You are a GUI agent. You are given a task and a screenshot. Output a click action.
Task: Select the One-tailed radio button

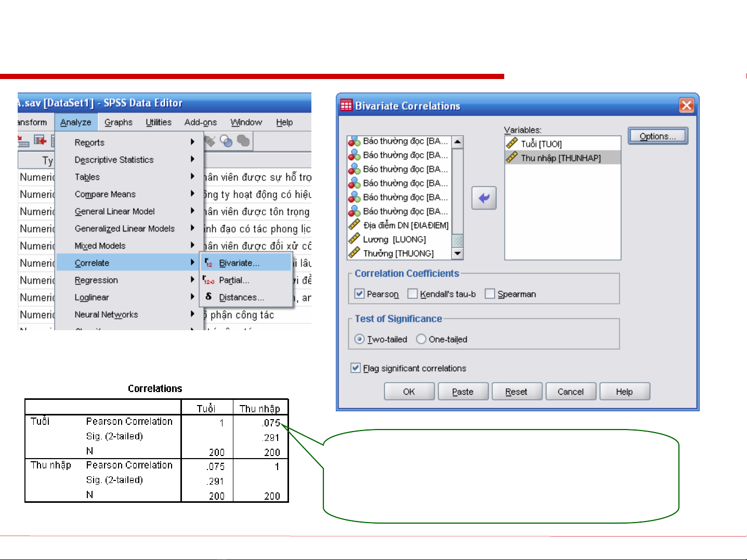(422, 339)
